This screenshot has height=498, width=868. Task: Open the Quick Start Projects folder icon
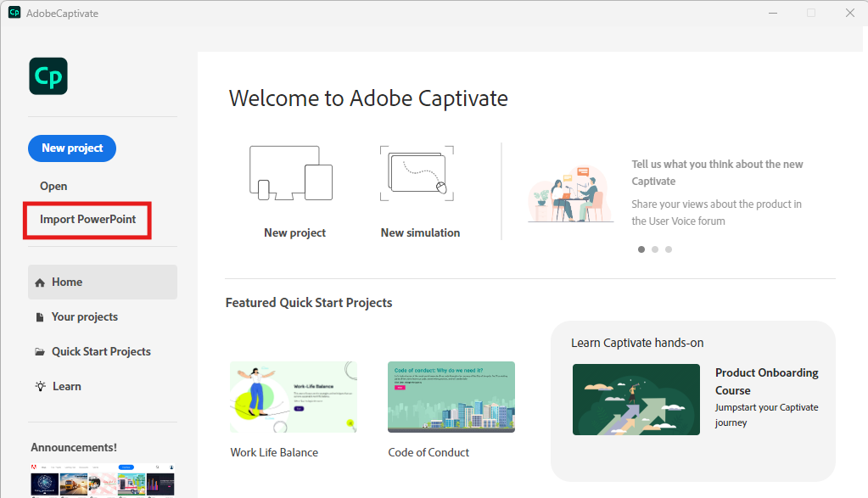tap(39, 351)
